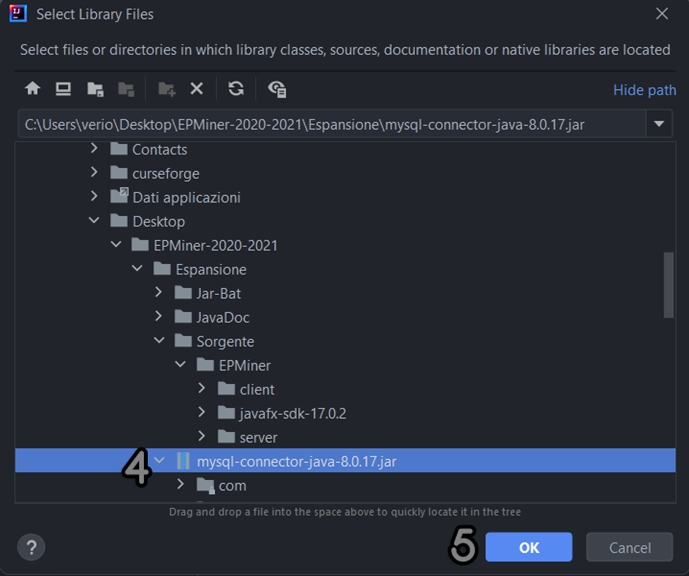689x576 pixels.
Task: Collapse the EPMiner-2020-2021 folder
Action: click(x=116, y=244)
